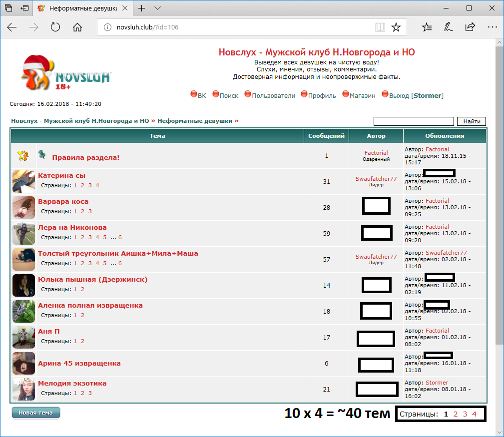
Task: Add page to favorites star icon
Action: point(396,27)
